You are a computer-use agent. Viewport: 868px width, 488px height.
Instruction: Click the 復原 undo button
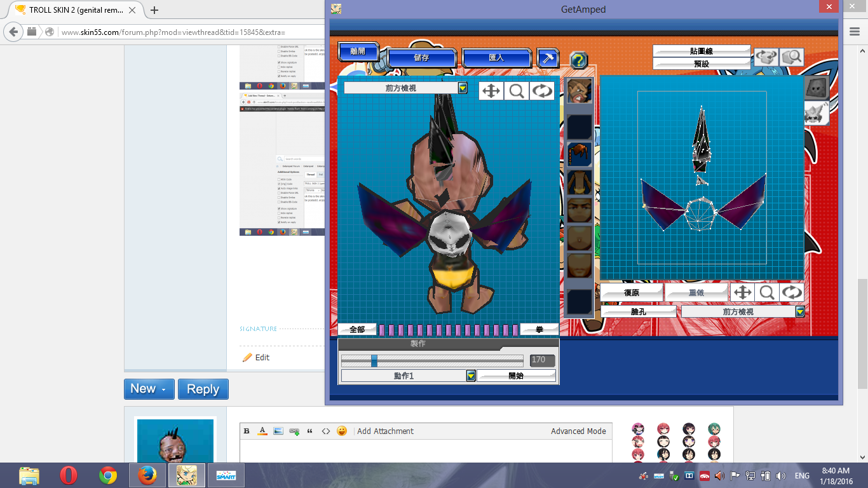[x=632, y=292]
